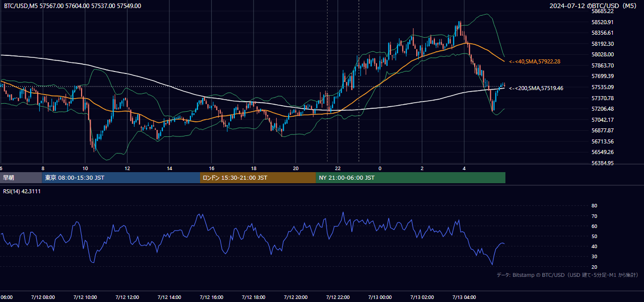Click hour label 16 under price chart

tap(212, 169)
